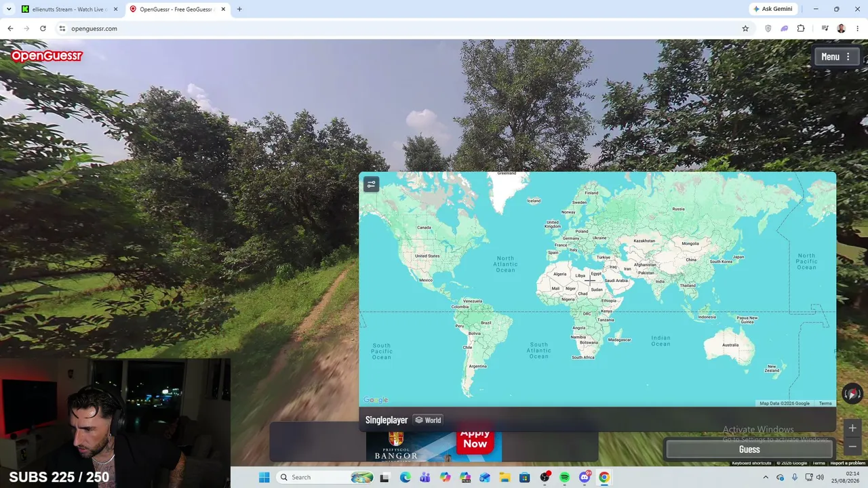View site information for openguessr.com
868x488 pixels.
pyautogui.click(x=62, y=28)
